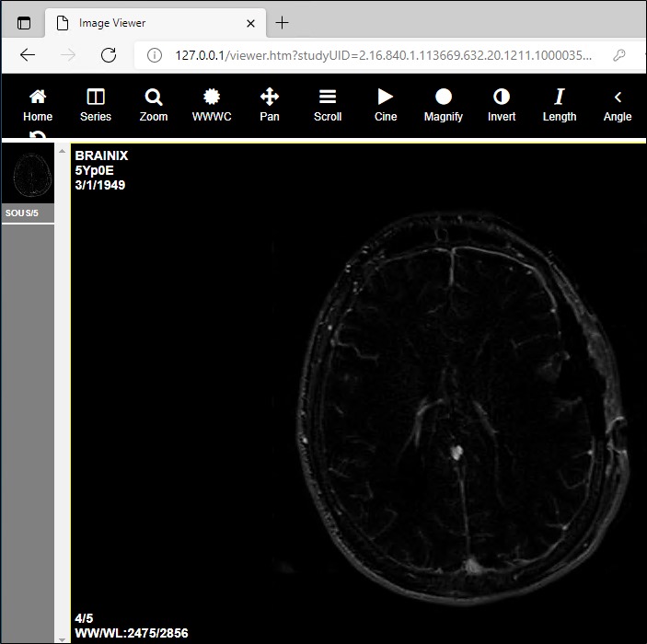The height and width of the screenshot is (644, 647).
Task: Click the Home toolbar icon
Action: tap(38, 104)
